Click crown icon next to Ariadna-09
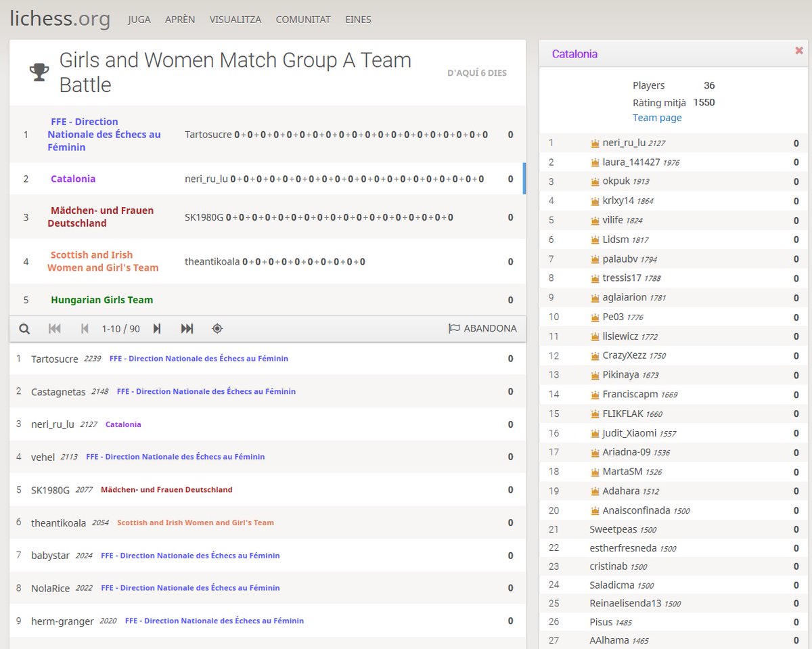812x649 pixels. (x=595, y=453)
